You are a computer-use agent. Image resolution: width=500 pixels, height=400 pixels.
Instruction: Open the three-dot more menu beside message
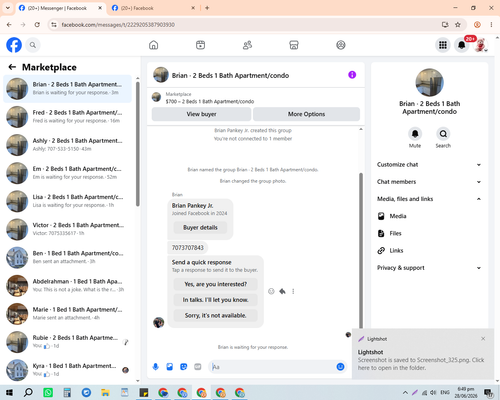click(293, 291)
